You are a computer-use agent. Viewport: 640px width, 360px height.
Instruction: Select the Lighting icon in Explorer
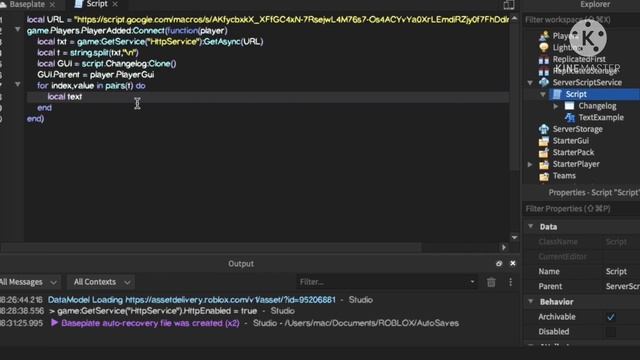[x=544, y=47]
